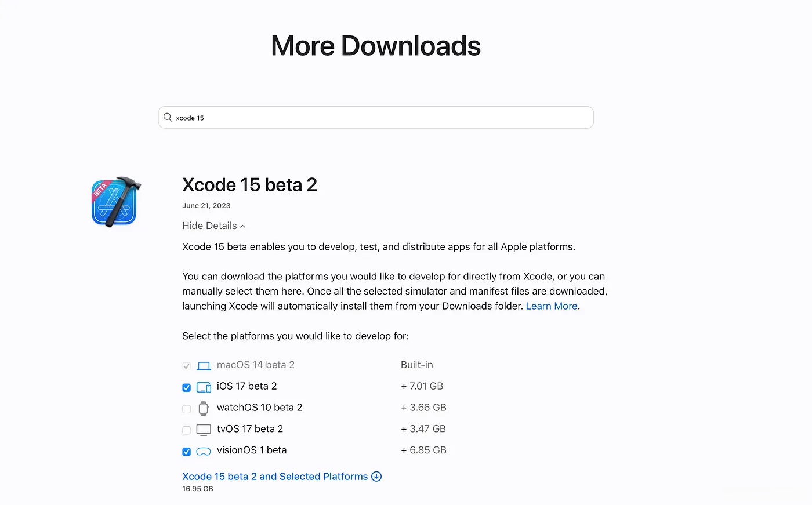Deselect the visionOS 1 beta checkbox

186,452
